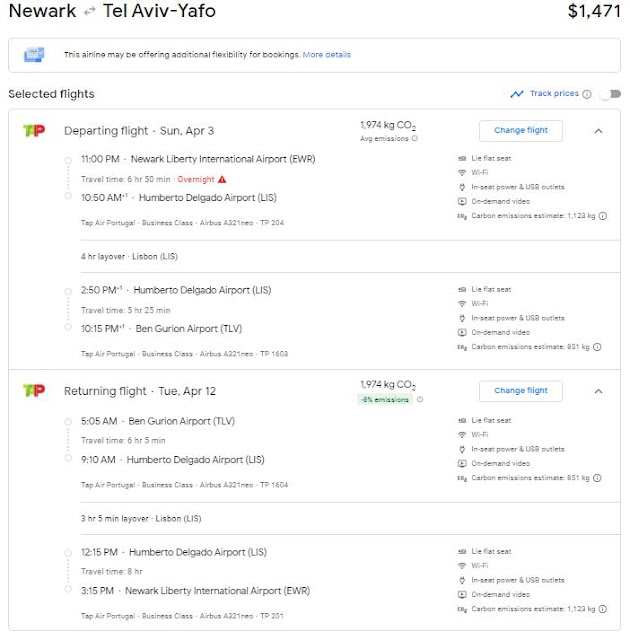Click the TAP logo beside Returning flight
This screenshot has width=630, height=640.
click(34, 391)
